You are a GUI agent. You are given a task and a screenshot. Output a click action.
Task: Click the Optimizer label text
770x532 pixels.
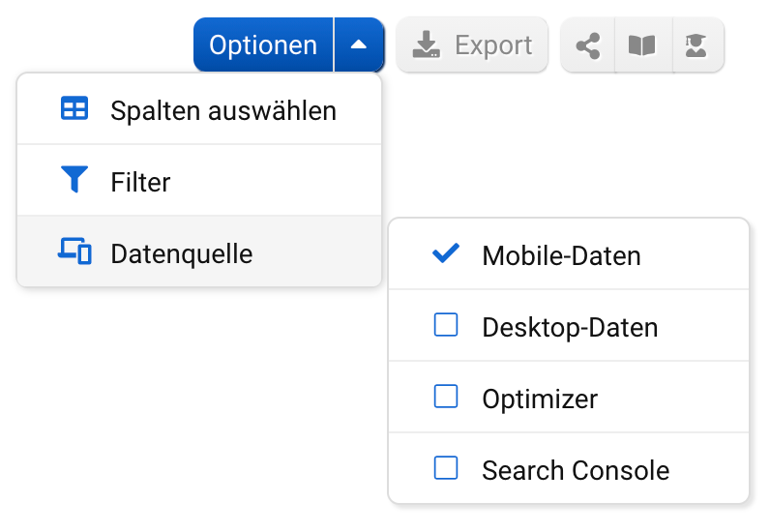click(x=540, y=399)
